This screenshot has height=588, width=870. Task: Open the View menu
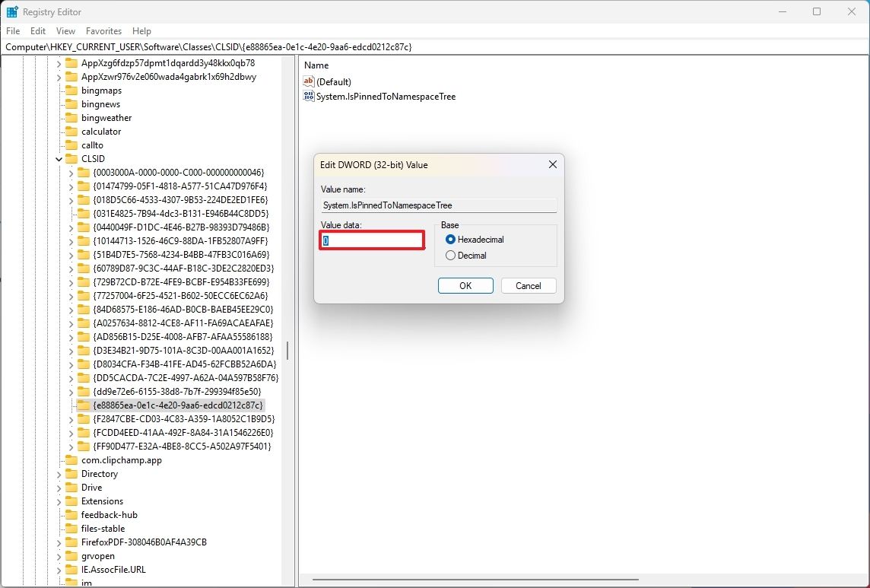click(x=65, y=31)
